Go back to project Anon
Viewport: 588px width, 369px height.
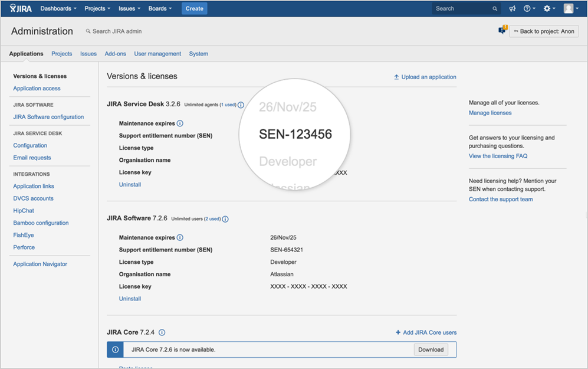(544, 31)
